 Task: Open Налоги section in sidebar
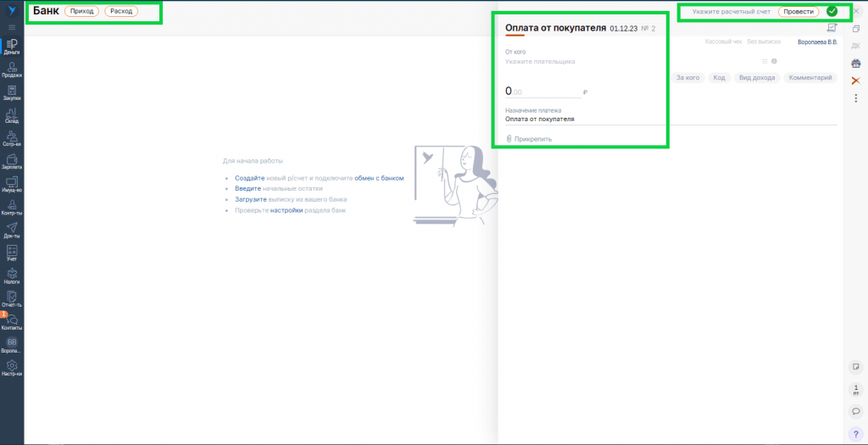pyautogui.click(x=12, y=275)
